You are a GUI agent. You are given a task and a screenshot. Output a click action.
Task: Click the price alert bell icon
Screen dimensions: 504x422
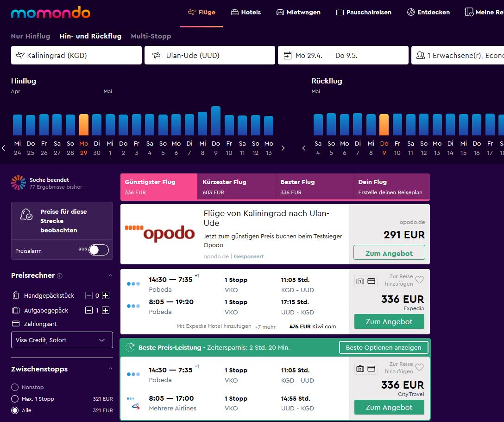coord(26,214)
